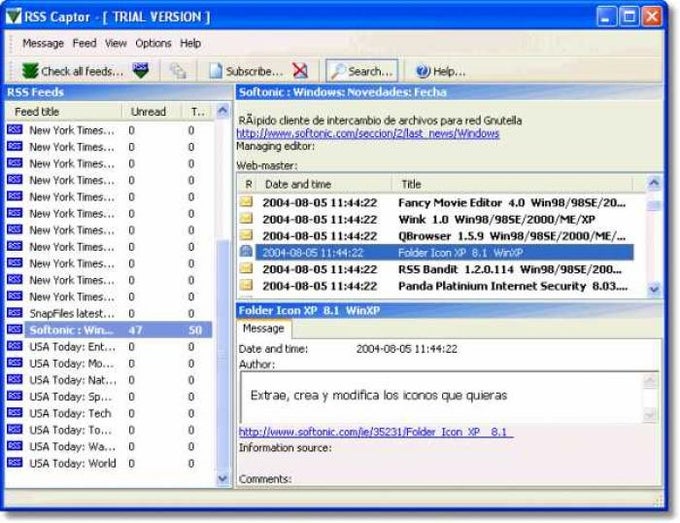Screen dimensions: 680x523
Task: Open the Panda Platinium Internet Security message
Action: 435,286
